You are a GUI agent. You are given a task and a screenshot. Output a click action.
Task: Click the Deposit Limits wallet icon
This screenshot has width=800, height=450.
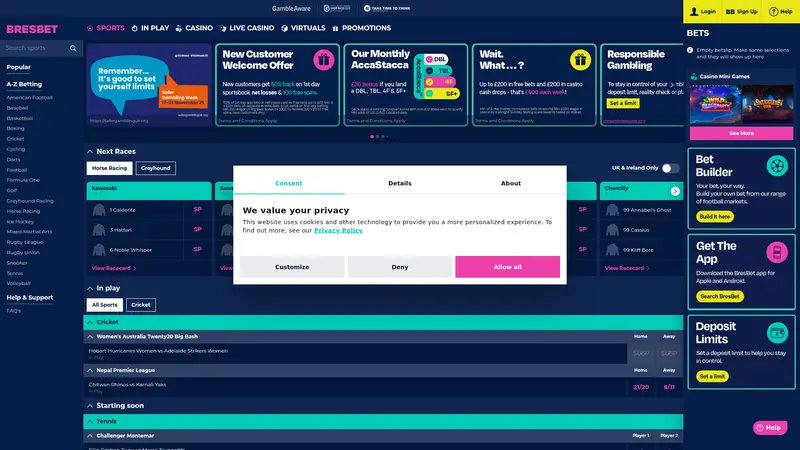[777, 333]
